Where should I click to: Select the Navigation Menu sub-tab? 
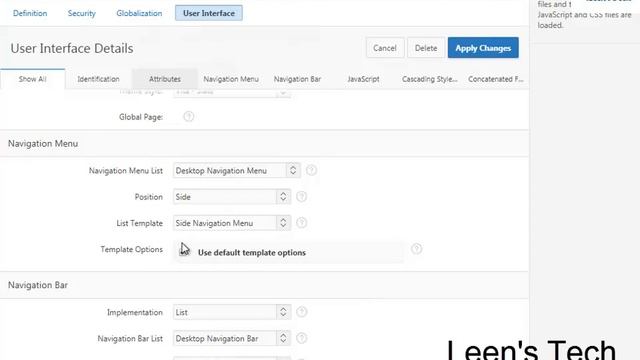[231, 79]
